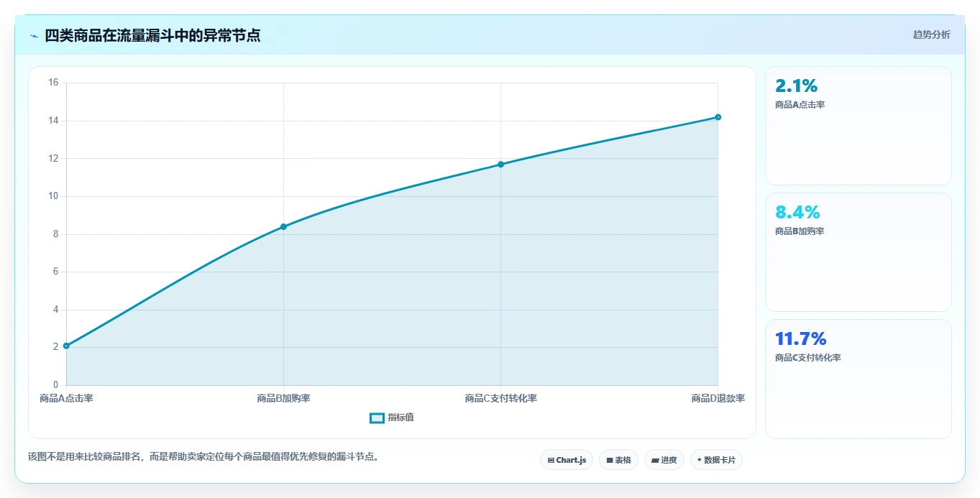The width and height of the screenshot is (980, 498).
Task: Click the footnote sentence below the chart
Action: coord(203,456)
